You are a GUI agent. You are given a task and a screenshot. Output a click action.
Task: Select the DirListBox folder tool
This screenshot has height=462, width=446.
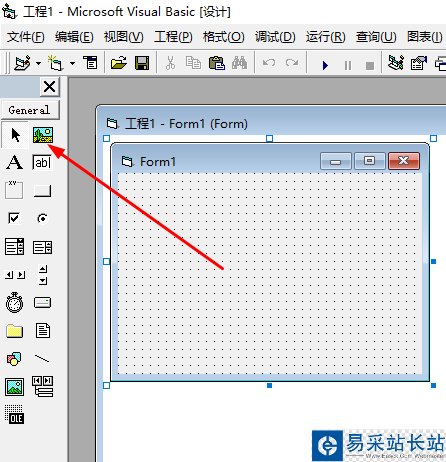tap(14, 331)
